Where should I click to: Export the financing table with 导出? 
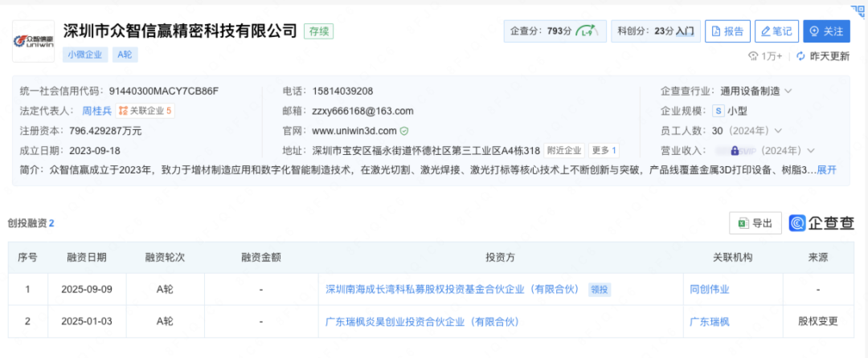pyautogui.click(x=755, y=223)
